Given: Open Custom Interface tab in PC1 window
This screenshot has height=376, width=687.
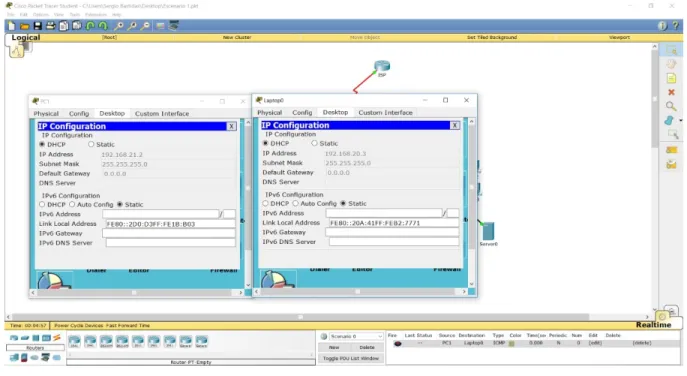Looking at the screenshot, I should (x=162, y=114).
